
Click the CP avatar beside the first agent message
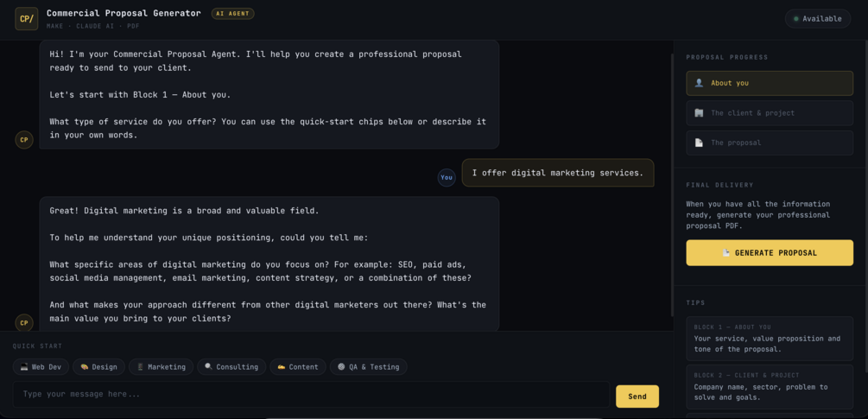point(24,140)
